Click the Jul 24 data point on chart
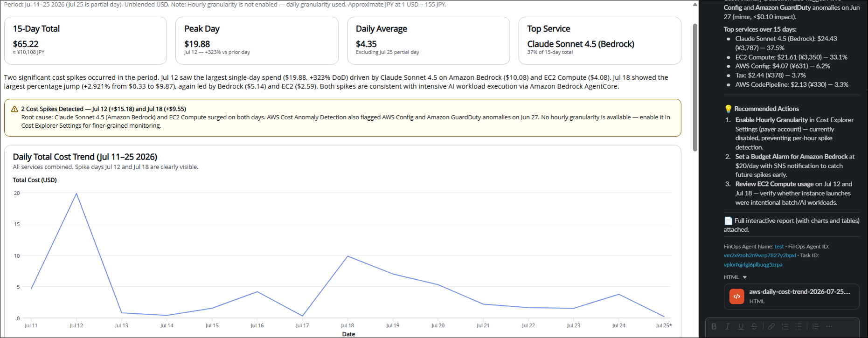 (x=619, y=294)
